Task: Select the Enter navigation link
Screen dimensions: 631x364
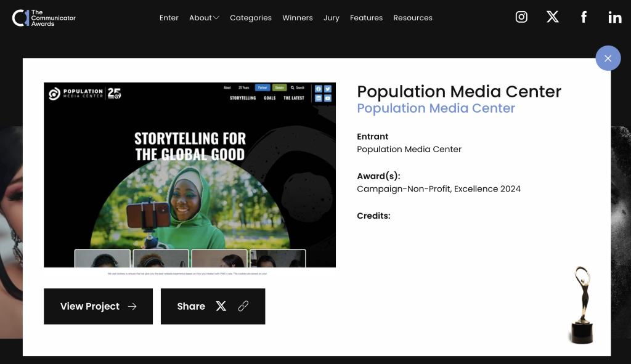Action: [169, 18]
